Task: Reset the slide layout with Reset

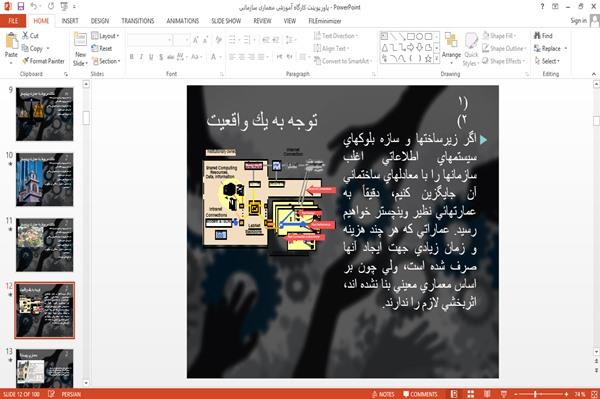Action: click(102, 48)
